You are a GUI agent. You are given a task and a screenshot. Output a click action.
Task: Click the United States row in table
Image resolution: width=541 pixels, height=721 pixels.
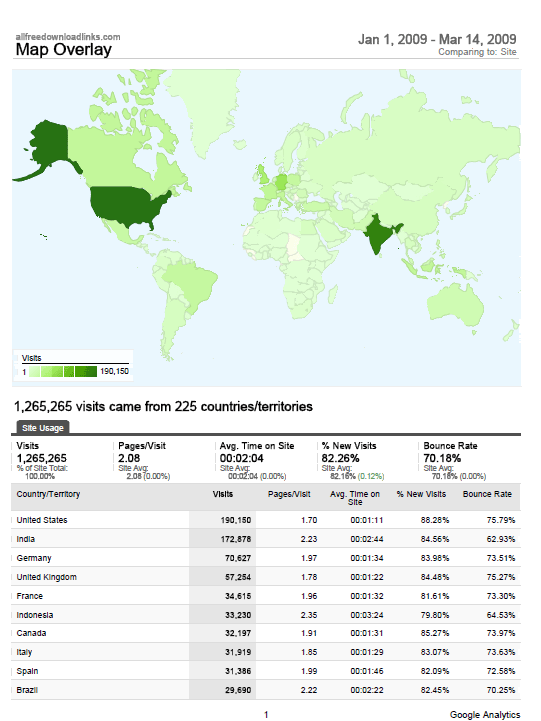click(x=266, y=520)
